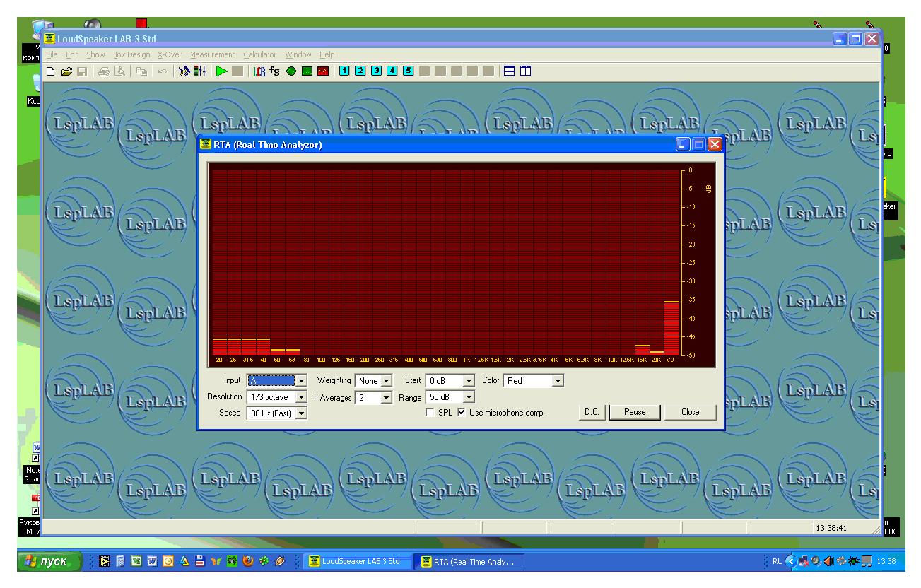
Task: Tile windows vertically icon
Action: tap(525, 71)
